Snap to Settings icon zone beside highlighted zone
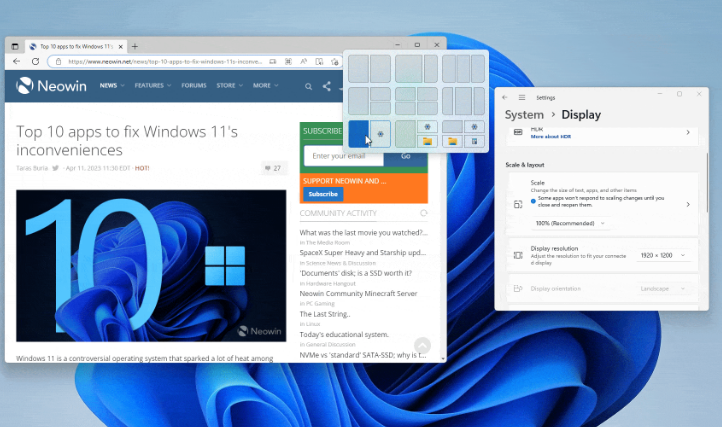Screen dimensions: 722x427 pyautogui.click(x=380, y=134)
